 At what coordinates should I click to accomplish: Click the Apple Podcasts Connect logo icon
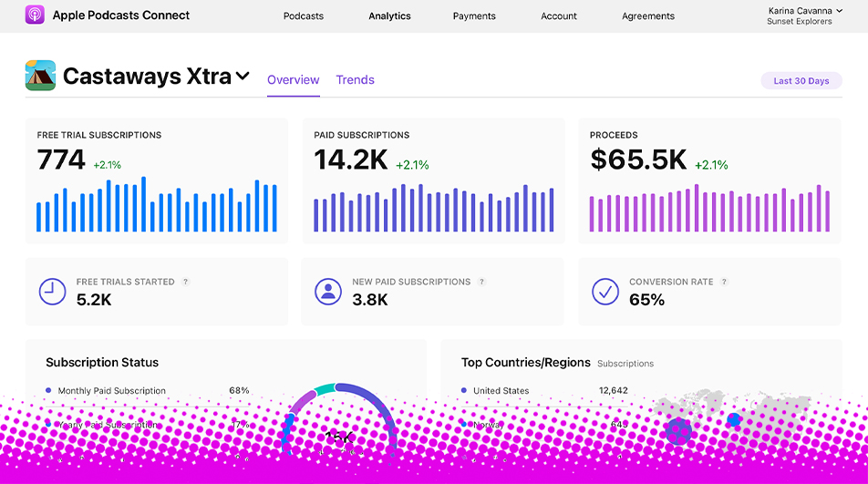[x=35, y=15]
